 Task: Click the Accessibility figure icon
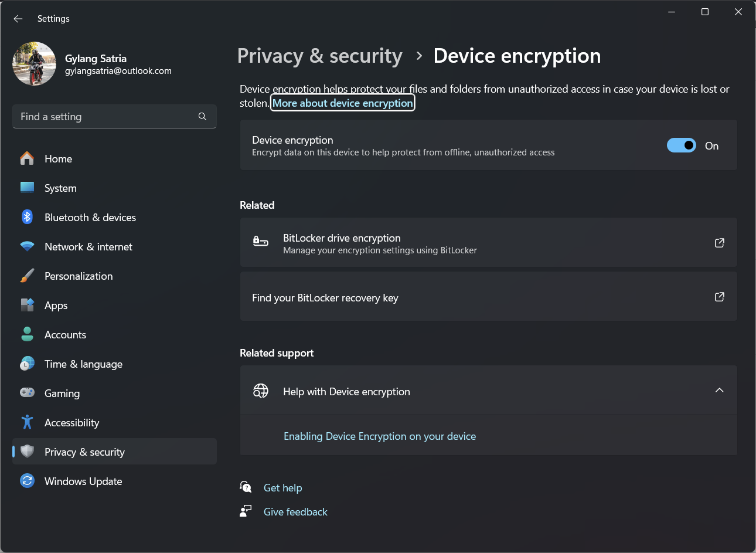coord(27,422)
